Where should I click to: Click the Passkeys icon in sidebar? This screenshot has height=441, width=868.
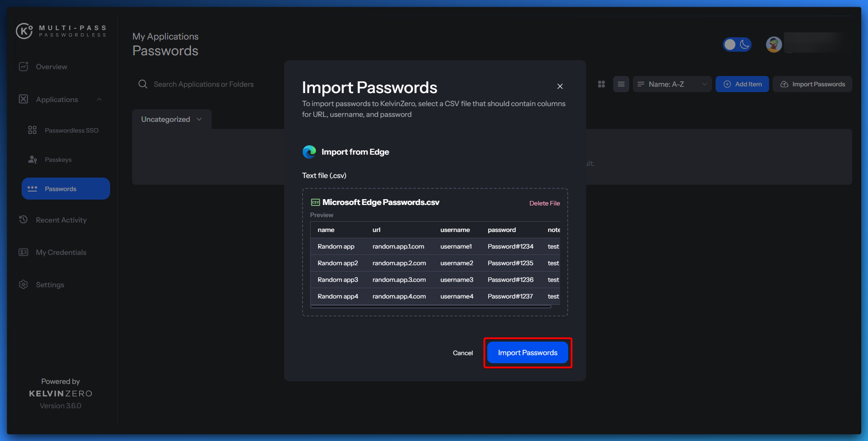(32, 160)
